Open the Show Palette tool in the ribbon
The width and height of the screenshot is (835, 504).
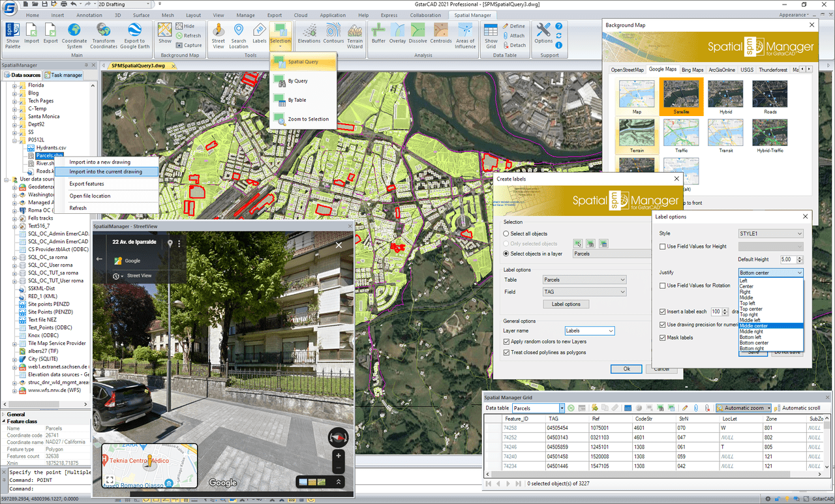pos(12,35)
